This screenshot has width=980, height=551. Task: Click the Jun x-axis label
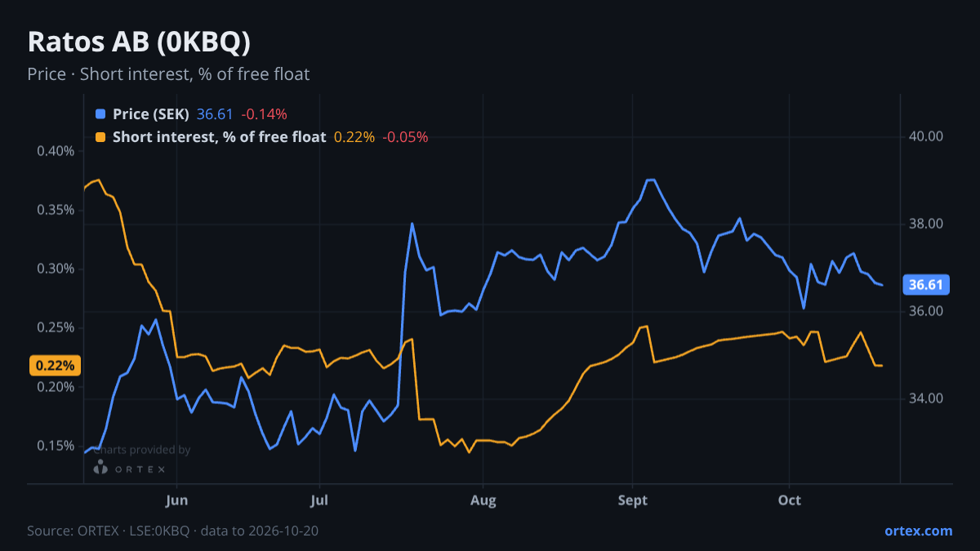pyautogui.click(x=176, y=500)
